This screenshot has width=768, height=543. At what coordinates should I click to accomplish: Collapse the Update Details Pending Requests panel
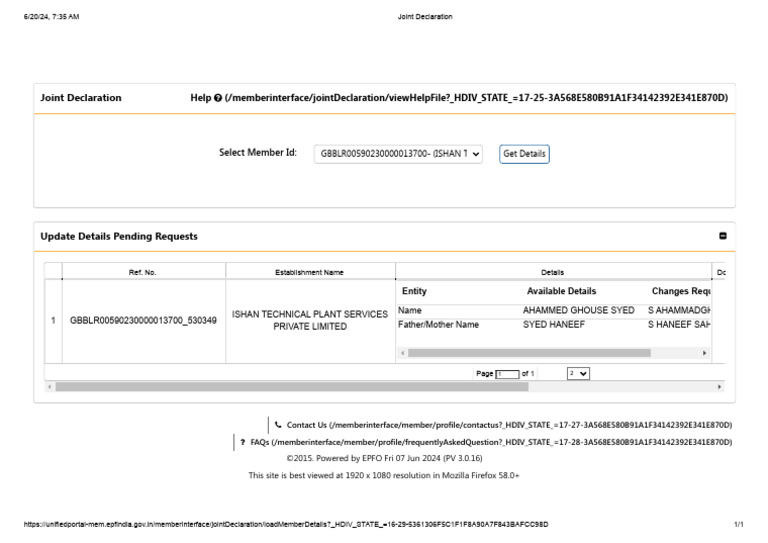click(722, 236)
